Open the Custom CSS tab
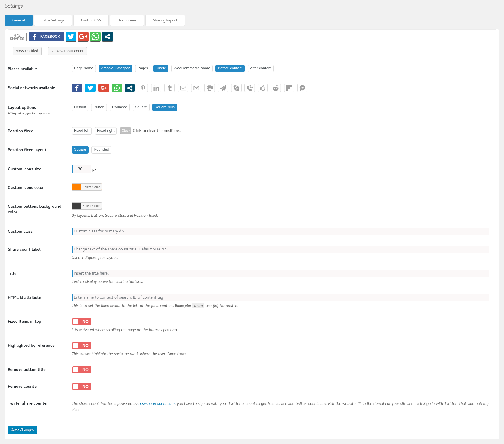The height and width of the screenshot is (444, 504). click(91, 20)
